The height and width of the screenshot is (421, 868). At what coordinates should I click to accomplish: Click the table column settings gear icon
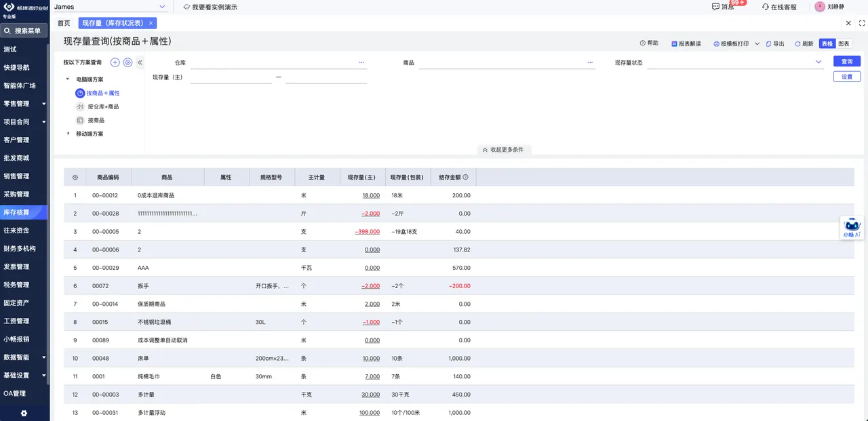tap(75, 178)
